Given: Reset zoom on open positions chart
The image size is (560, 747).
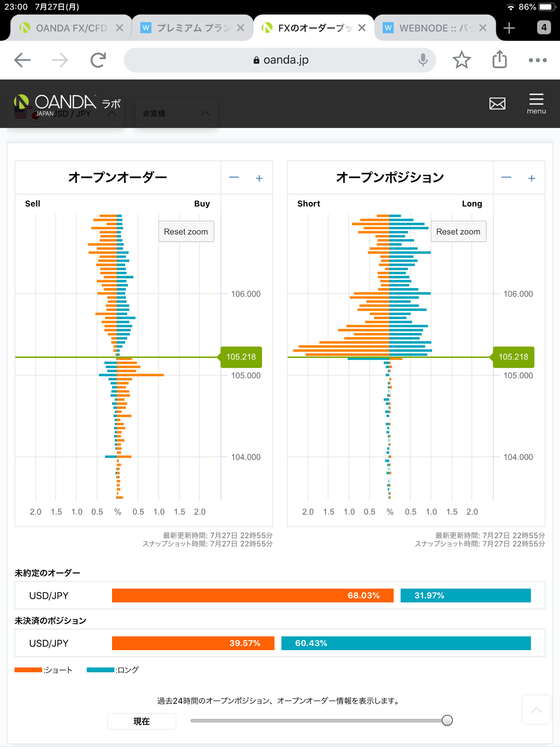Looking at the screenshot, I should (458, 231).
